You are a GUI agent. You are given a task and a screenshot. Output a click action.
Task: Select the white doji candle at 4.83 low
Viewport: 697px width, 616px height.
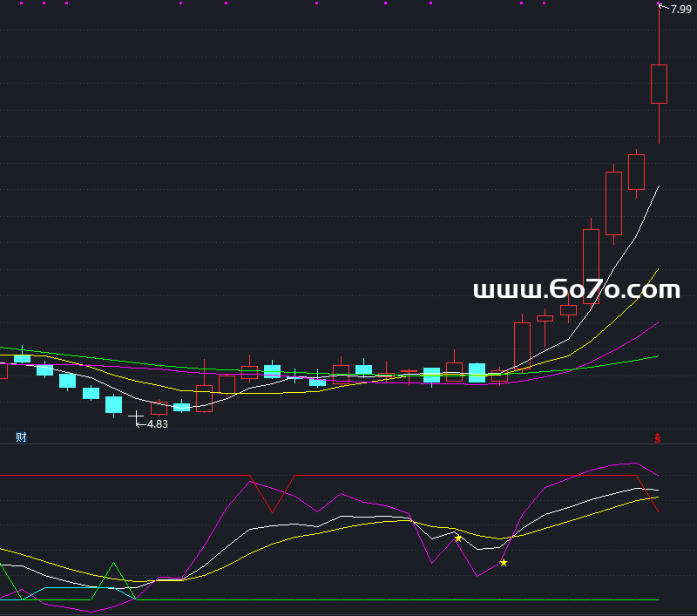pyautogui.click(x=136, y=417)
